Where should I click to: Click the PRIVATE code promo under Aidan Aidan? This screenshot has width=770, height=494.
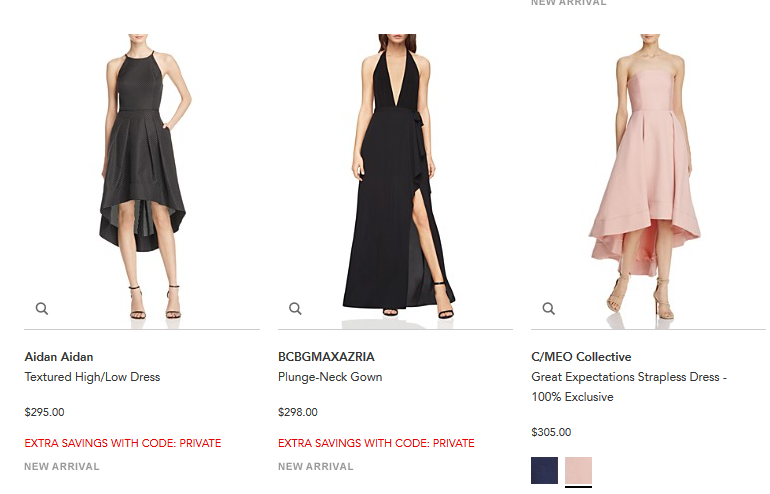[x=123, y=443]
